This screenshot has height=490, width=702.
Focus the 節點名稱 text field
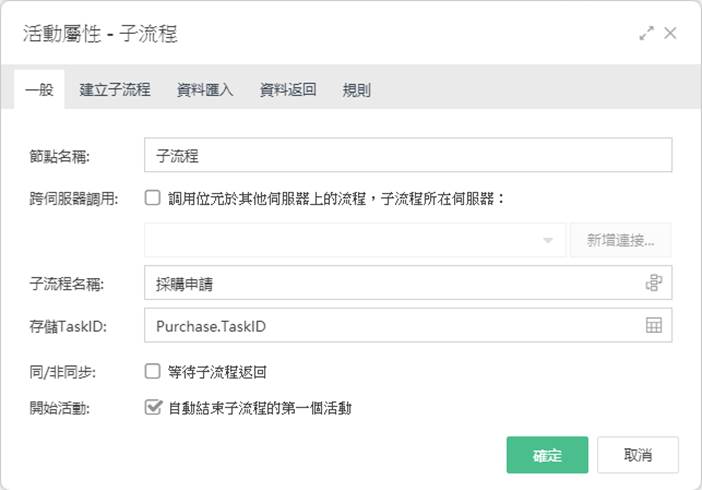(408, 155)
